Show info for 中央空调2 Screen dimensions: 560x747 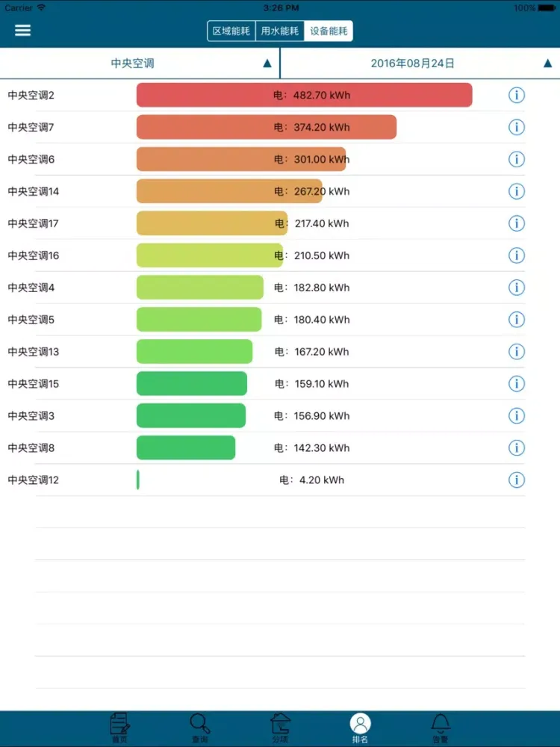(517, 95)
